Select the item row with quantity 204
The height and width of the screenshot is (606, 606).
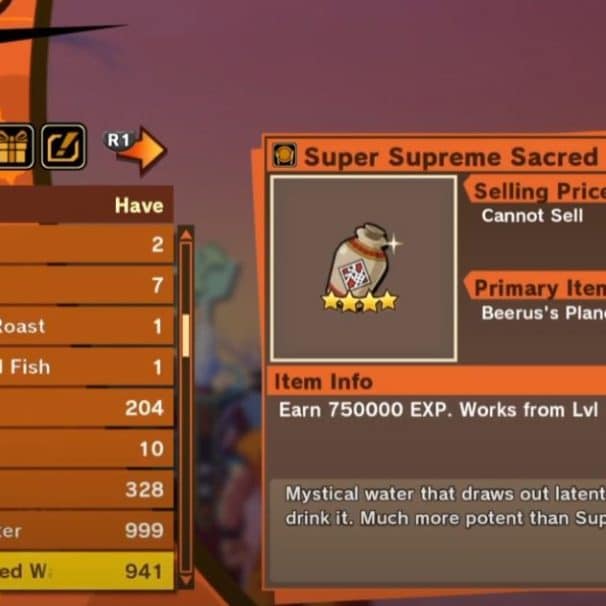click(87, 408)
